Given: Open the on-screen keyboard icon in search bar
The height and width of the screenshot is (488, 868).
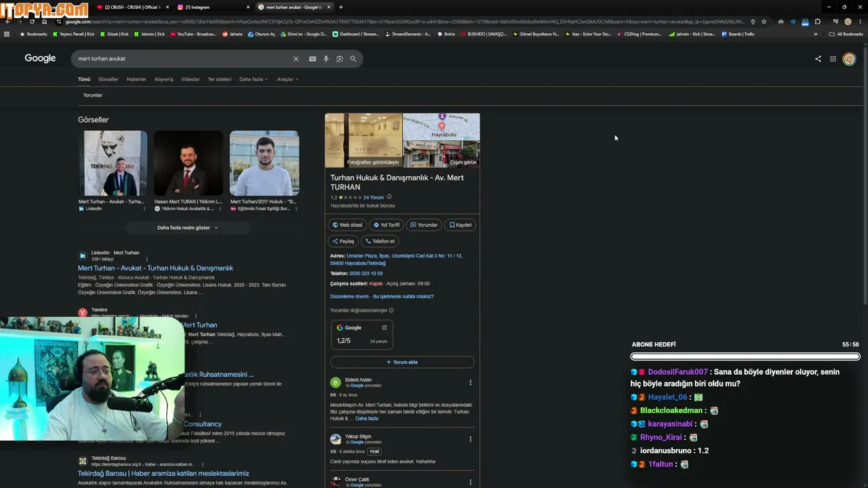Looking at the screenshot, I should click(x=313, y=59).
